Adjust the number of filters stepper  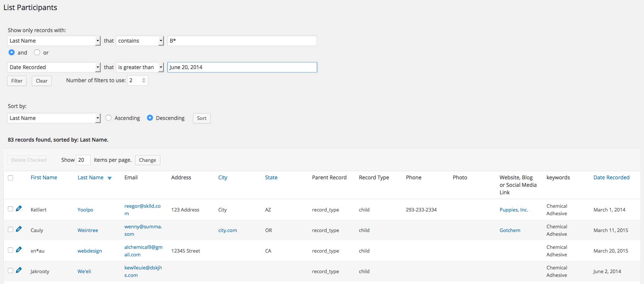pyautogui.click(x=144, y=80)
